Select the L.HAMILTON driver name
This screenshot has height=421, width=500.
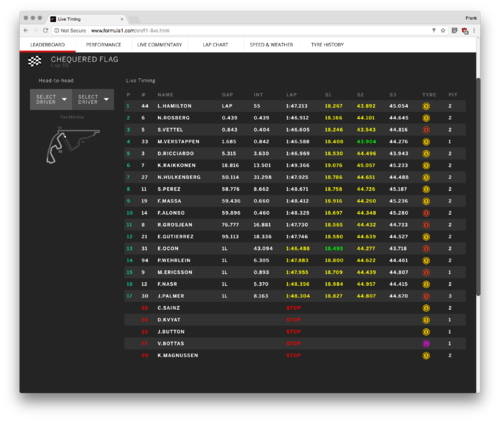tap(174, 106)
